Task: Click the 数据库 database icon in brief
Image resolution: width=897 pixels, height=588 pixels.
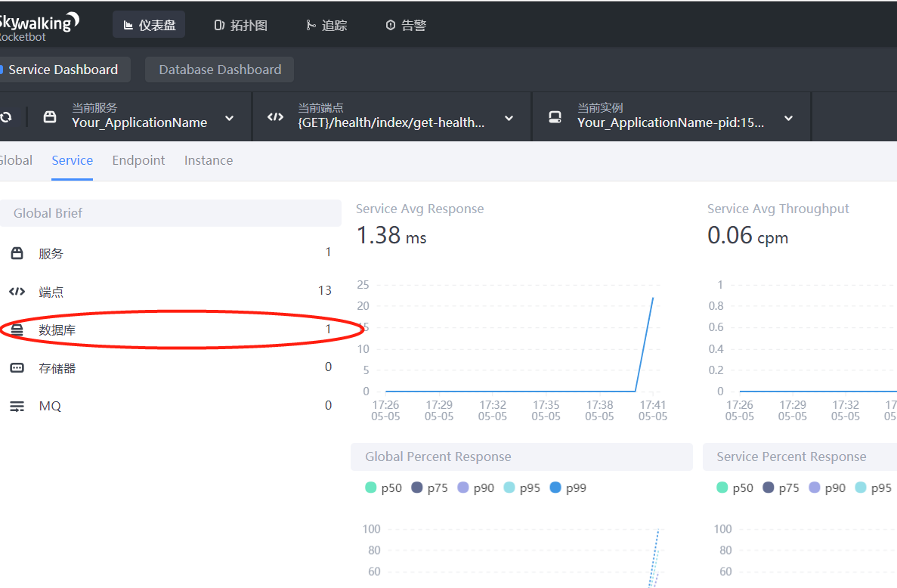Action: coord(17,330)
